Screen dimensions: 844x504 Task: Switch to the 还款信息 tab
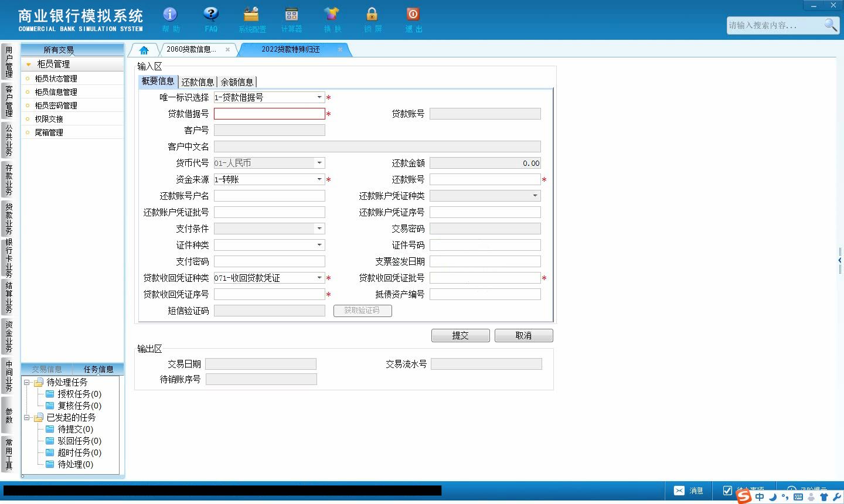pos(198,82)
